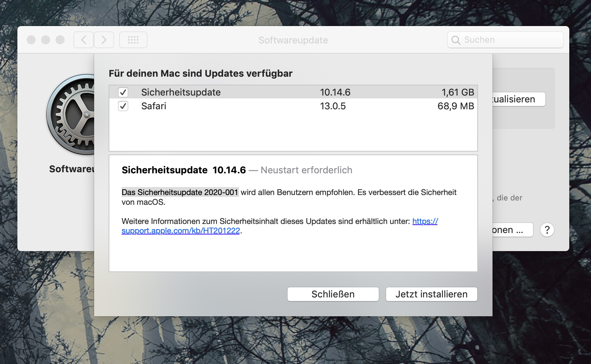Image resolution: width=591 pixels, height=364 pixels.
Task: Click Jetzt installieren button
Action: pos(432,294)
